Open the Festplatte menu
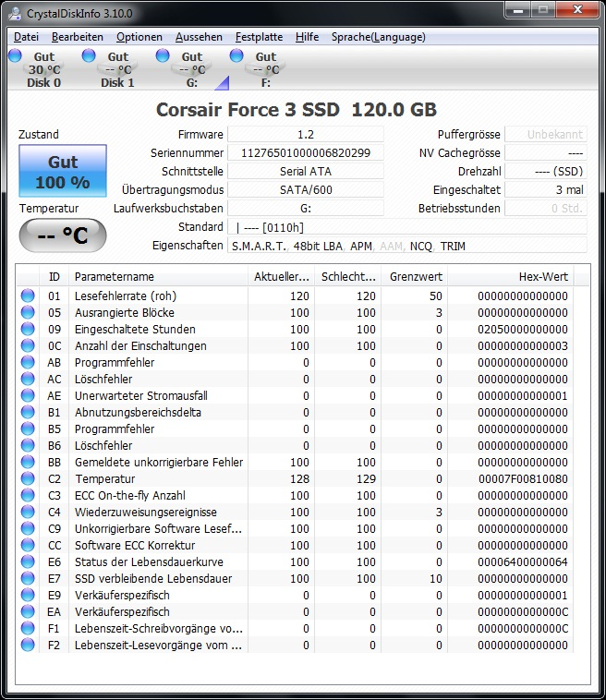The width and height of the screenshot is (606, 700). pos(259,37)
